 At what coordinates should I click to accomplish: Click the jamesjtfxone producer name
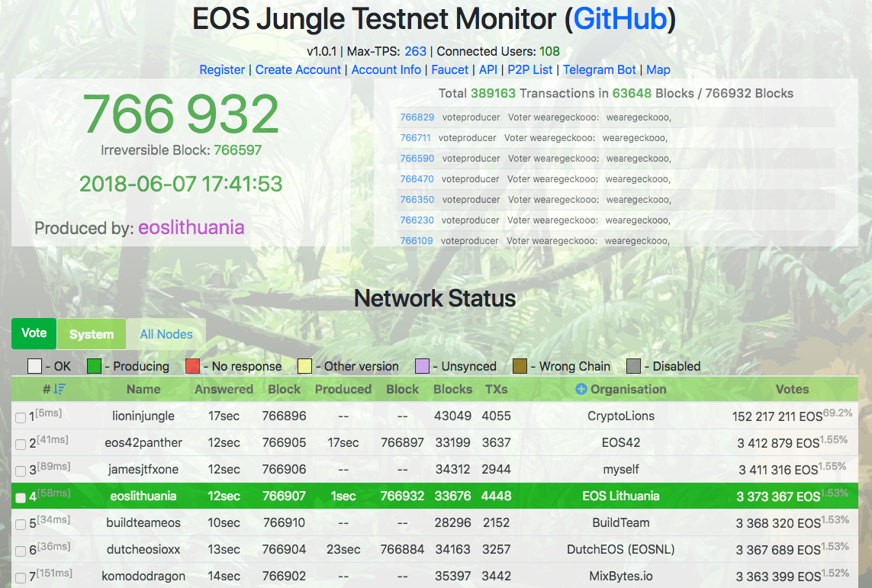tap(143, 469)
